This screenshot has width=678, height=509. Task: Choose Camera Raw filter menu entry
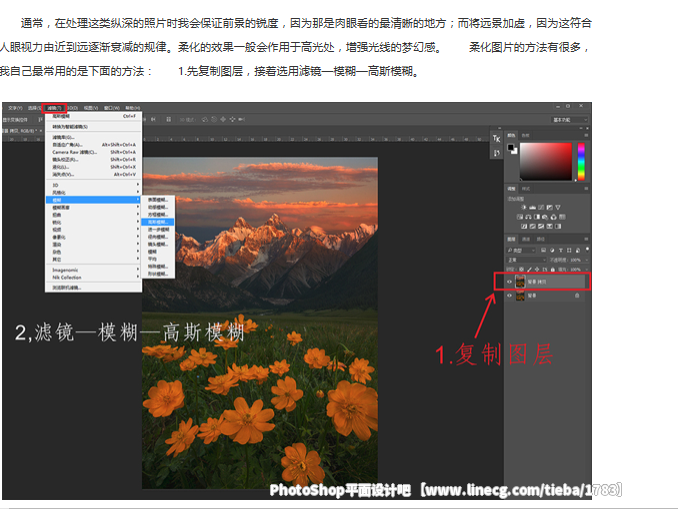94,152
